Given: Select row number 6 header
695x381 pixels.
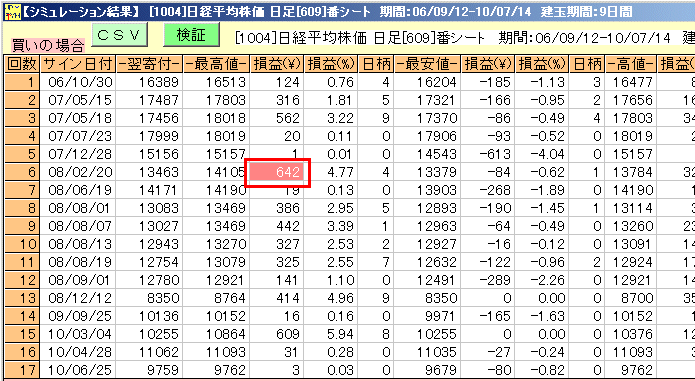Looking at the screenshot, I should (22, 172).
